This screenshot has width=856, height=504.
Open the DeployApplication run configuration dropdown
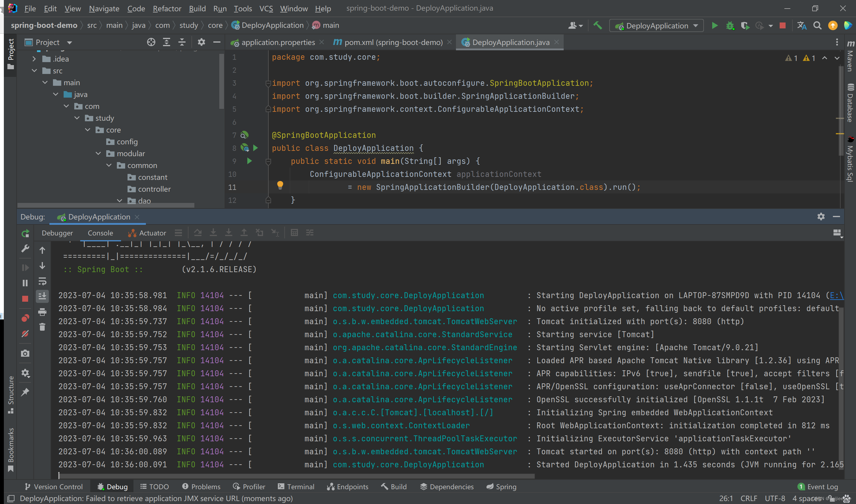click(656, 26)
